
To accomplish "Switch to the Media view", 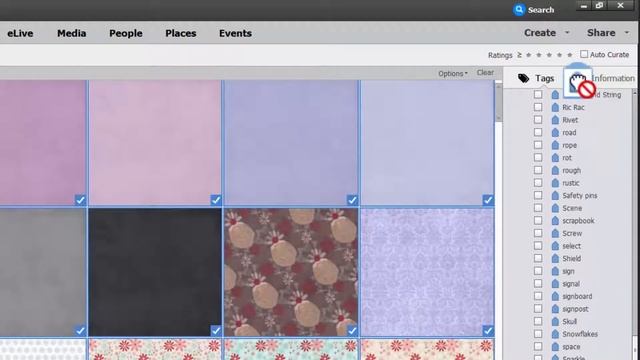I will pyautogui.click(x=71, y=33).
